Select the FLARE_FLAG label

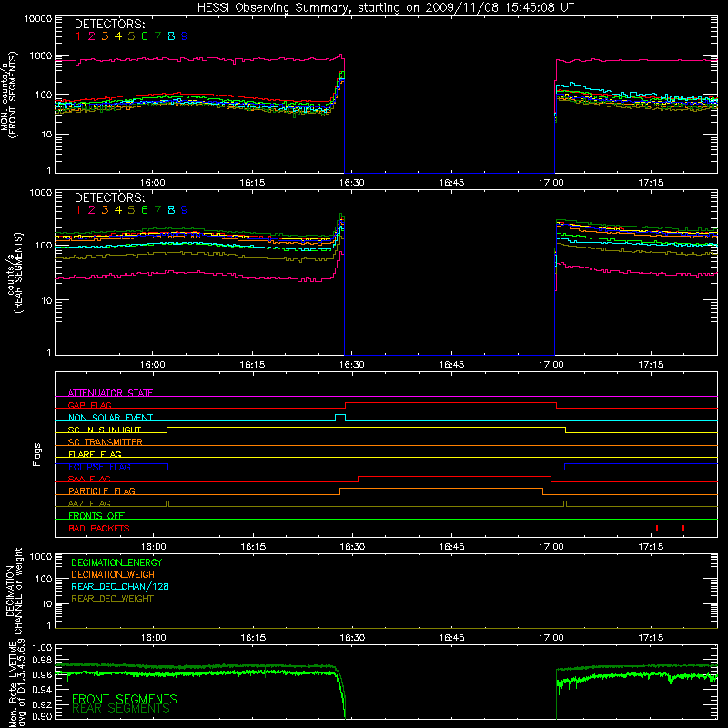tap(95, 454)
